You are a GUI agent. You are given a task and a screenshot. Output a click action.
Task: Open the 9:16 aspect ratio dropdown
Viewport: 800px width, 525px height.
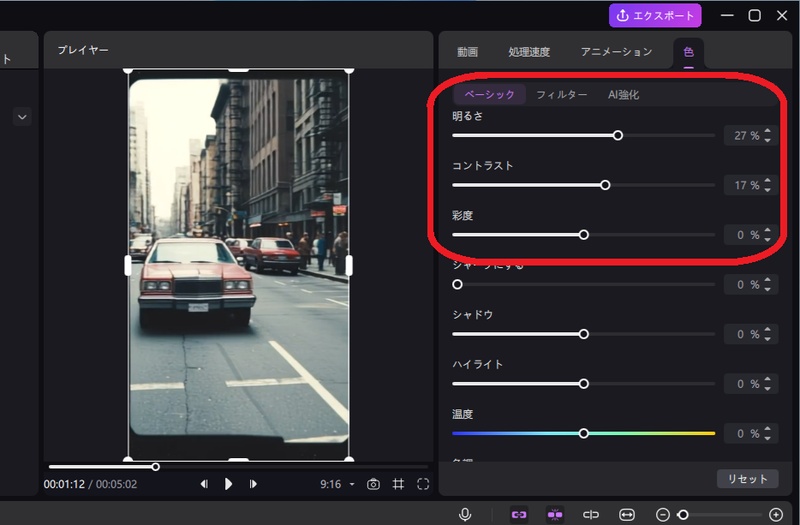click(x=337, y=484)
